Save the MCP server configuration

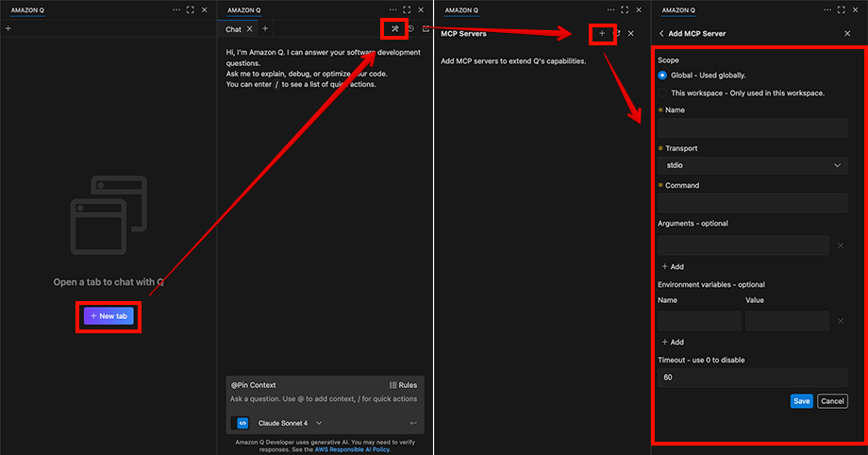(x=802, y=401)
